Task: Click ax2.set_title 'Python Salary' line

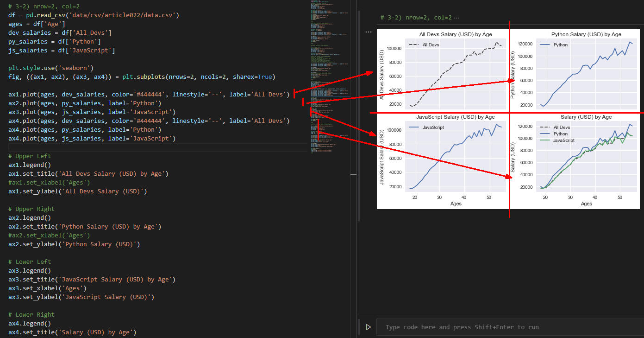Action: coord(85,226)
